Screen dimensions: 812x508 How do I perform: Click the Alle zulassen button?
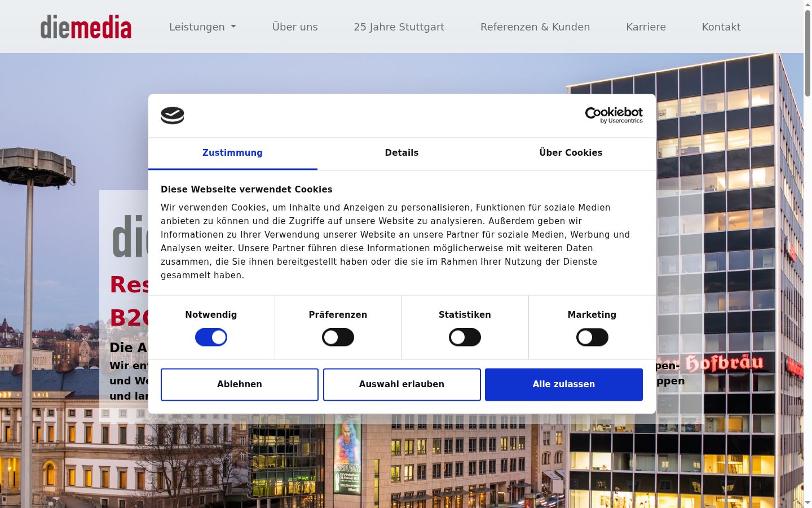tap(564, 384)
